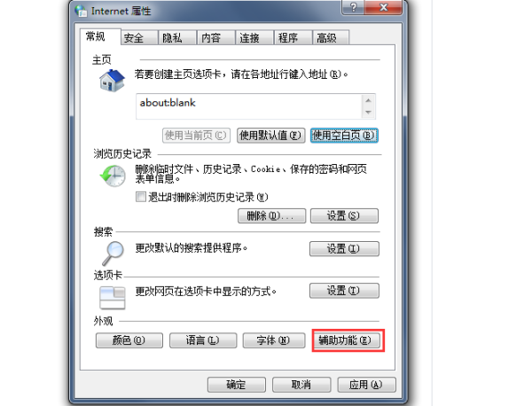Click homepage box scroll down arrow
532x406 pixels.
(x=368, y=113)
